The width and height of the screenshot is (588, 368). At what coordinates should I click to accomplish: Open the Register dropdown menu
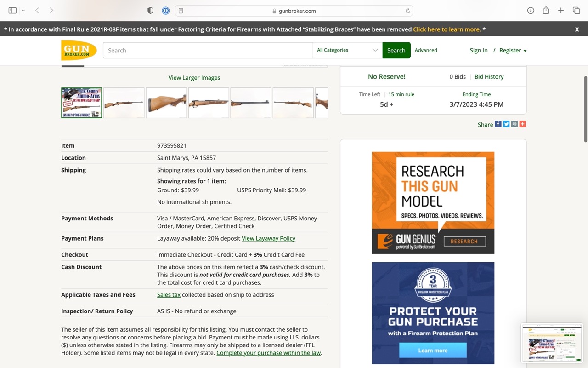pyautogui.click(x=513, y=51)
